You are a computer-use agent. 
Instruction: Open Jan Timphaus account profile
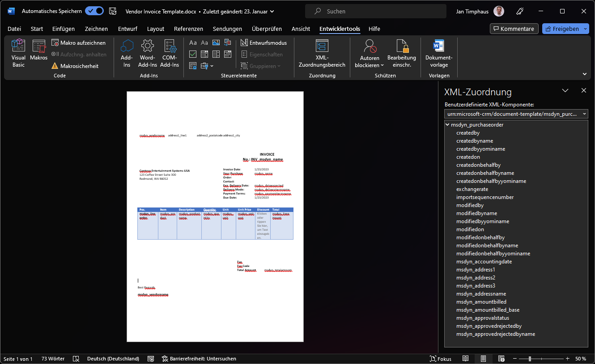coord(480,11)
